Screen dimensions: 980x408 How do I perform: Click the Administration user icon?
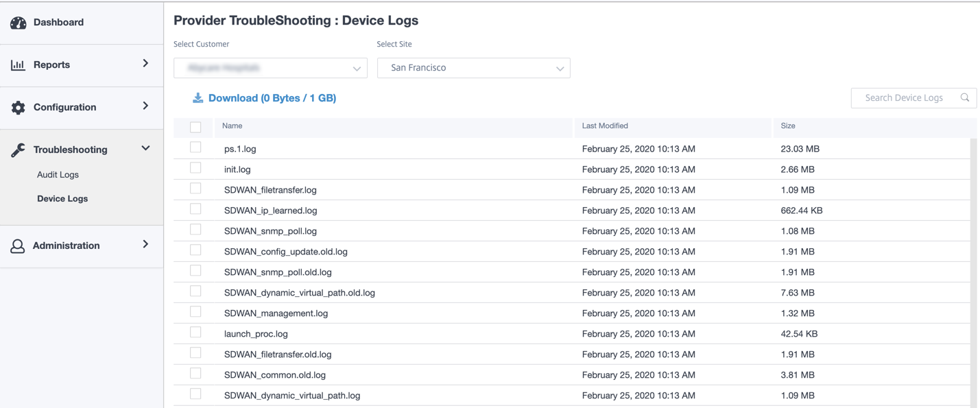18,245
